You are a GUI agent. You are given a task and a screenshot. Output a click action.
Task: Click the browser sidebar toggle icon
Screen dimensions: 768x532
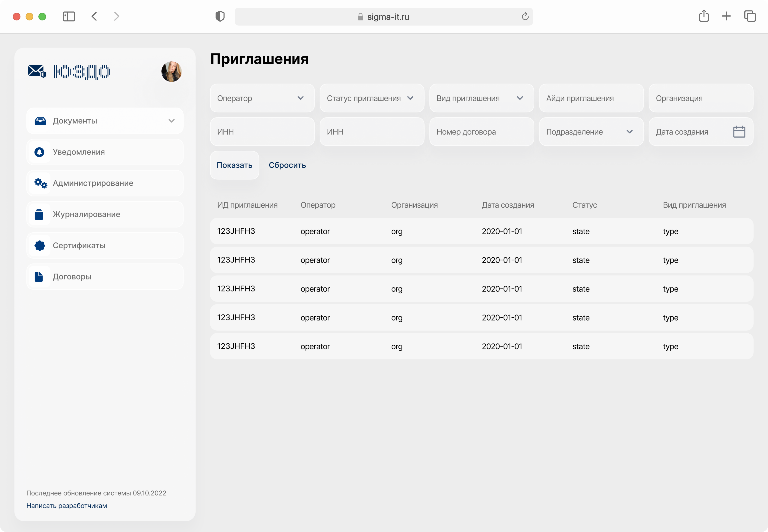pyautogui.click(x=69, y=16)
